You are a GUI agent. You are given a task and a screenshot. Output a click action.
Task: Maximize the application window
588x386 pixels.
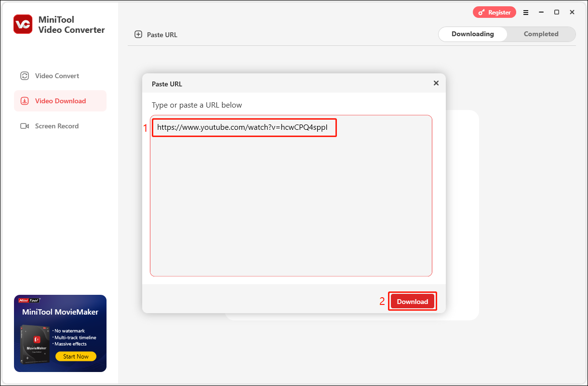(557, 12)
